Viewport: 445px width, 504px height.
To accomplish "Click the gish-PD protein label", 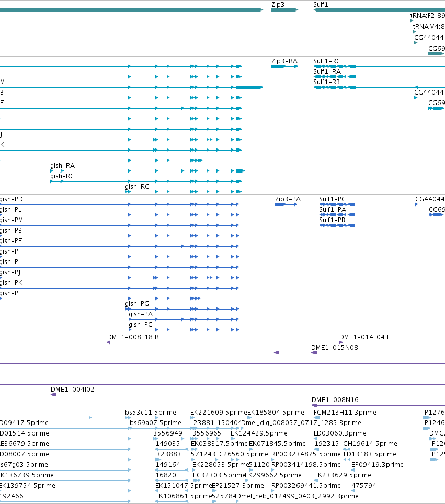I will (x=12, y=199).
